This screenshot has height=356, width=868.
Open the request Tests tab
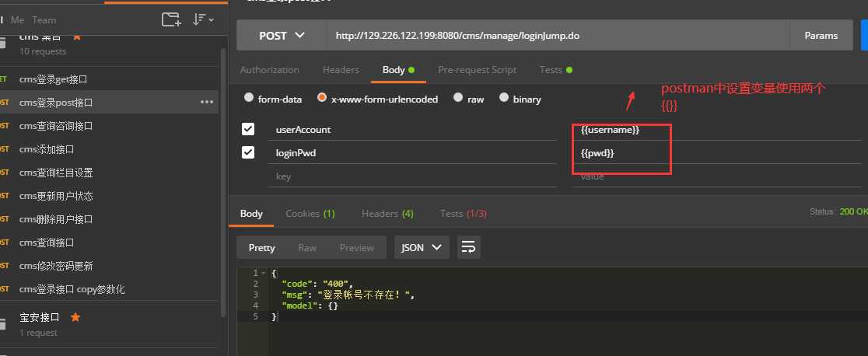(x=556, y=70)
